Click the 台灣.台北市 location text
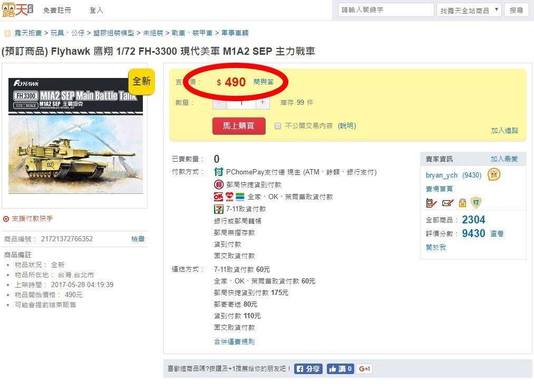The image size is (534, 392). (x=75, y=275)
